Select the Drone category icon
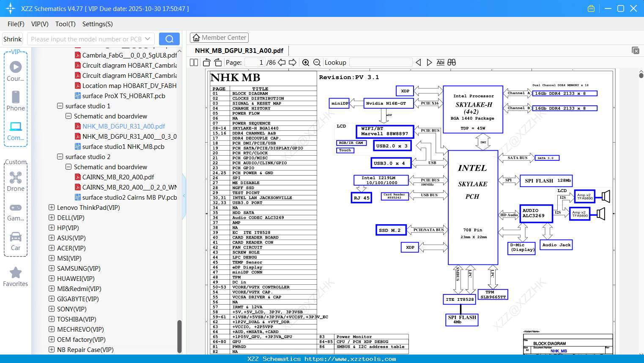644x363 pixels. 16,181
